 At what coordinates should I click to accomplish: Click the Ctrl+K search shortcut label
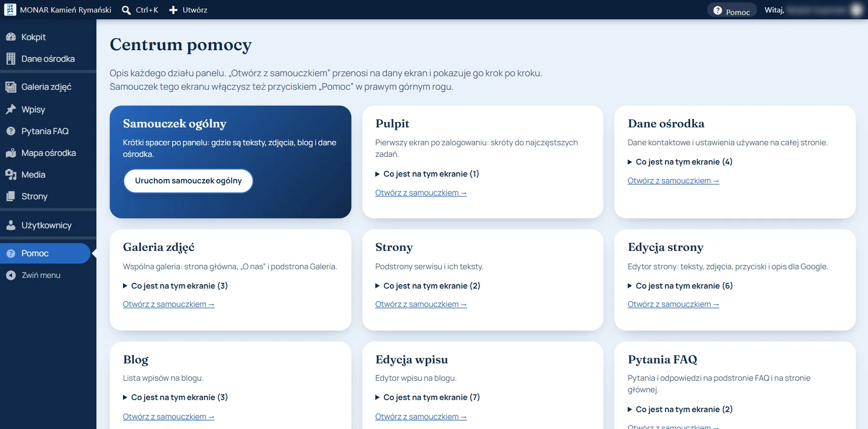pos(147,10)
